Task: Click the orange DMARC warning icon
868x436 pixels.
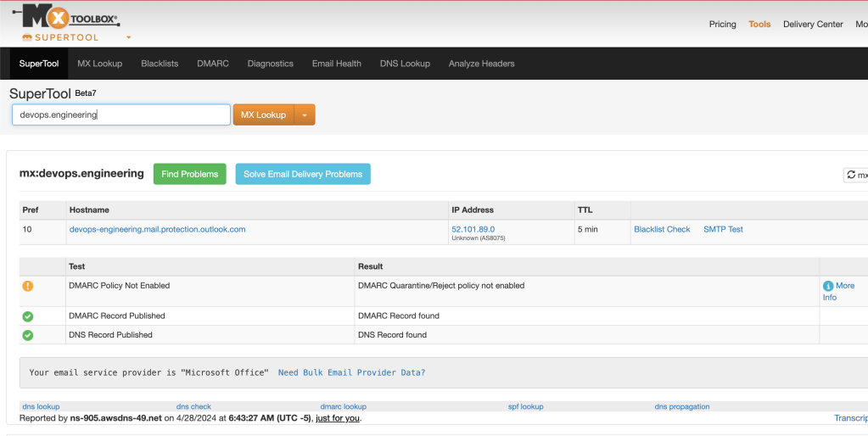Action: (x=28, y=286)
